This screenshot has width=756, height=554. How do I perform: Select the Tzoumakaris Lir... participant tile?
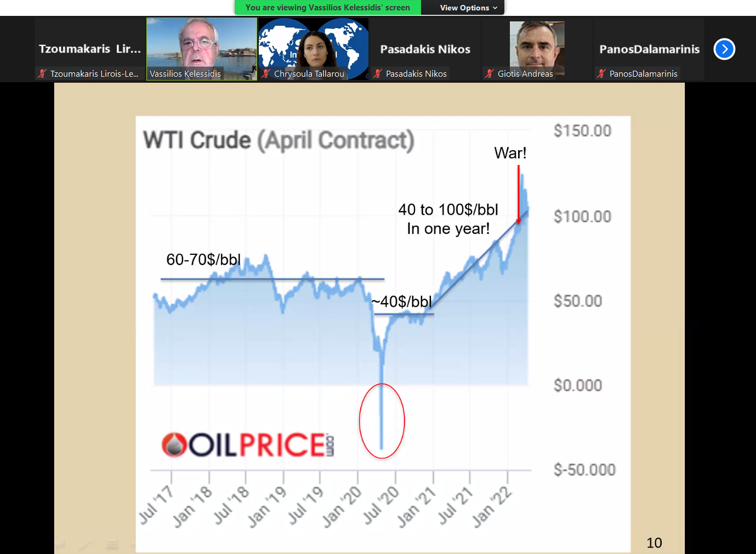point(90,49)
